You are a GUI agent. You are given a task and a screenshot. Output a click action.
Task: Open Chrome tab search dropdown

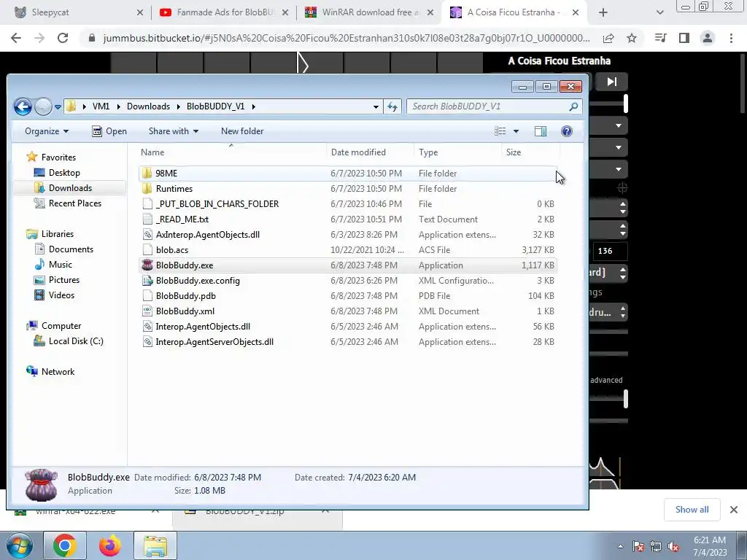(x=659, y=12)
